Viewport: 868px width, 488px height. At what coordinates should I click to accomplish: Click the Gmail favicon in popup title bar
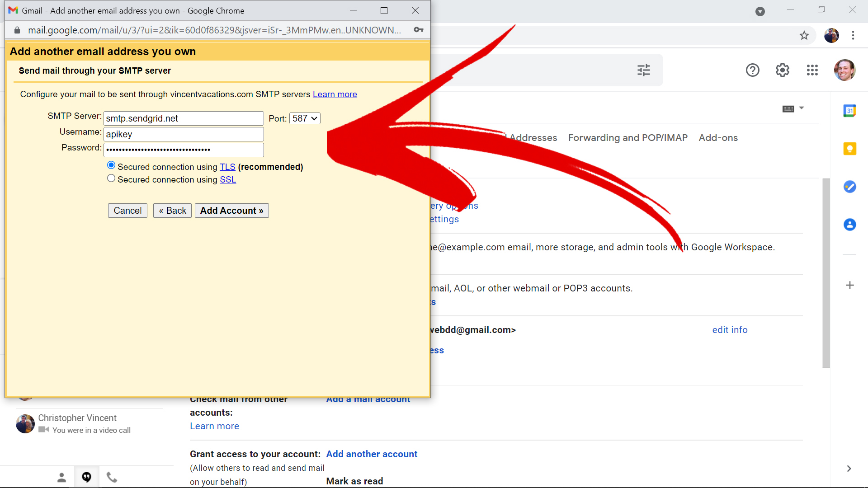tap(13, 10)
